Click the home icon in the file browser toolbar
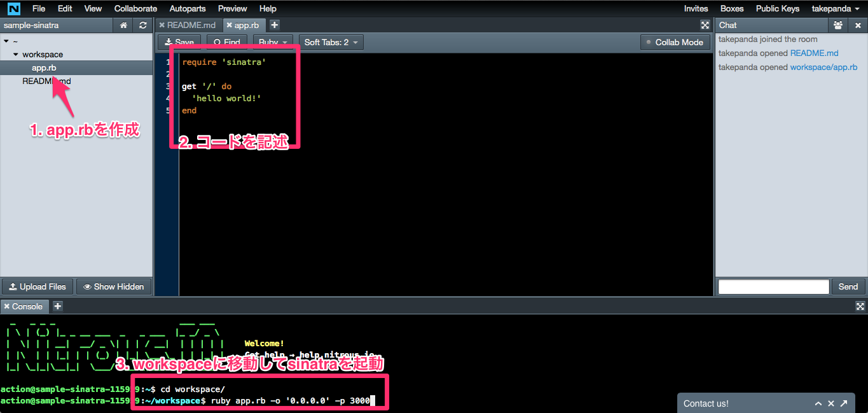Screen dimensions: 868x413 124,25
